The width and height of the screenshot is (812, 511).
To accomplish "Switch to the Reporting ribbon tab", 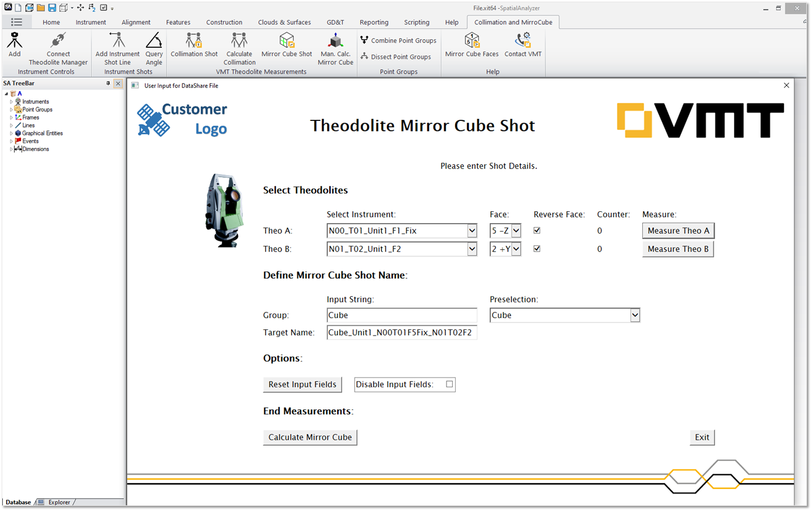I will click(x=374, y=22).
